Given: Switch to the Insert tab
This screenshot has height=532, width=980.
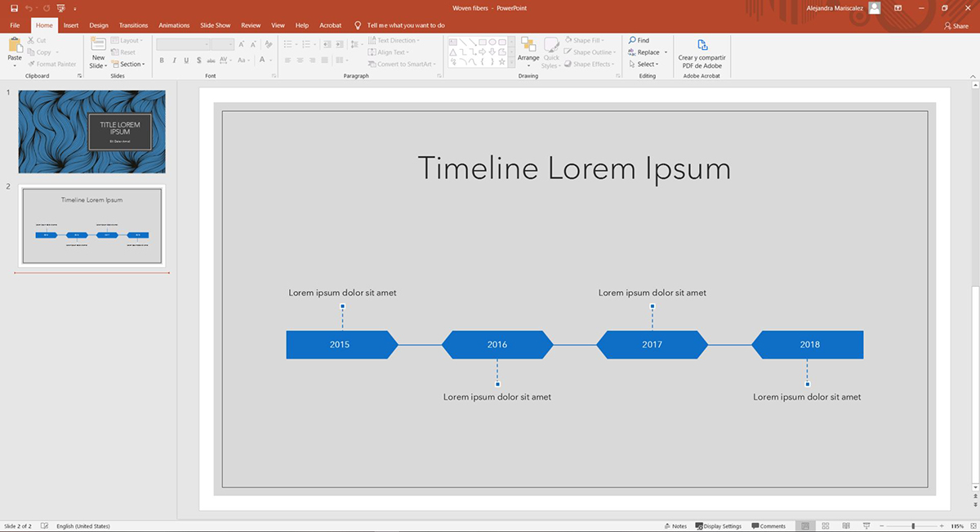Looking at the screenshot, I should pos(71,25).
